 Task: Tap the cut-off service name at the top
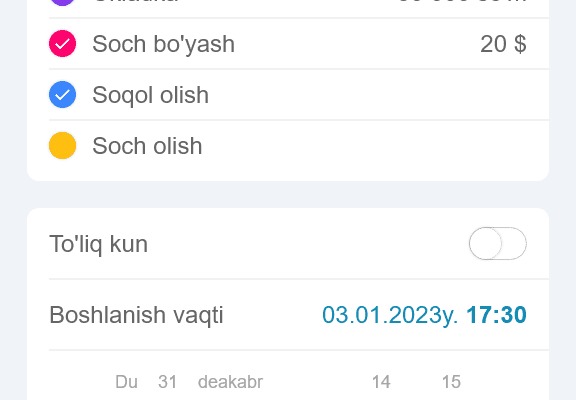click(x=137, y=1)
